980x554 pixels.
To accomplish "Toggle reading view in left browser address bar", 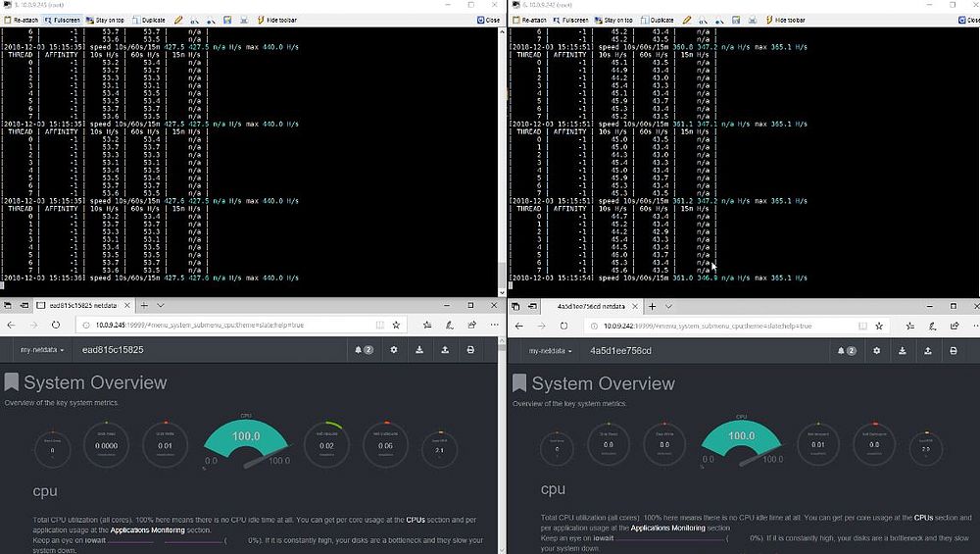I will point(380,325).
